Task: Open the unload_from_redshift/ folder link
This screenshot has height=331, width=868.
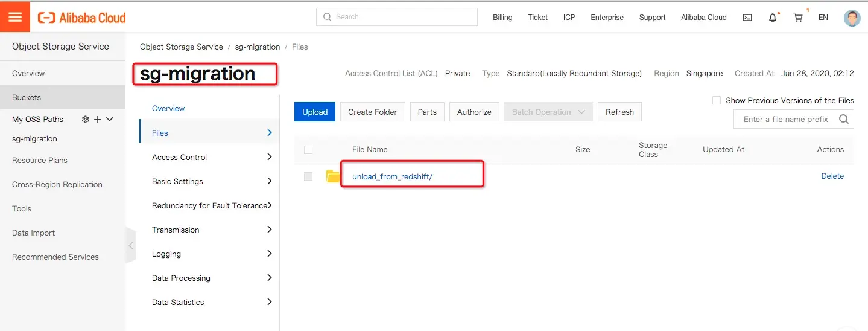Action: [393, 177]
